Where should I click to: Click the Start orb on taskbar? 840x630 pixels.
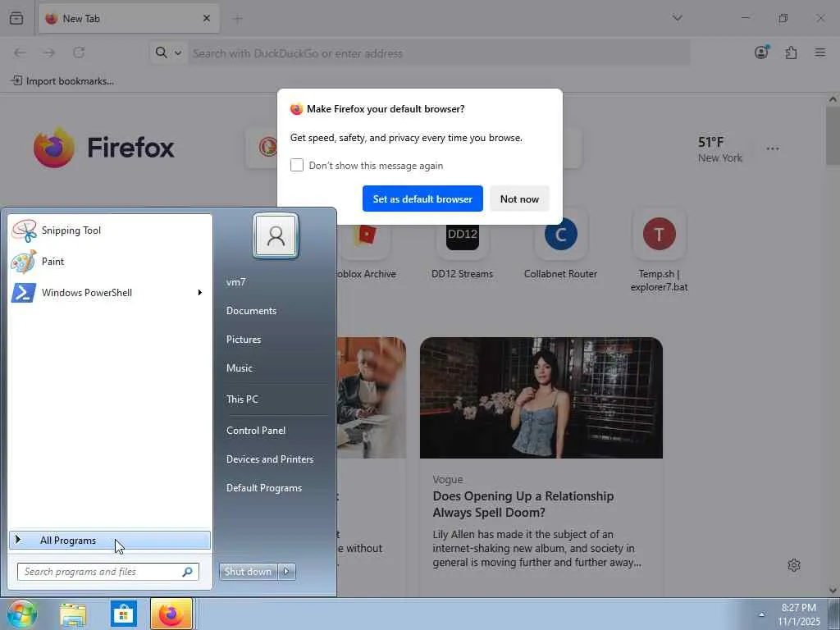click(22, 614)
